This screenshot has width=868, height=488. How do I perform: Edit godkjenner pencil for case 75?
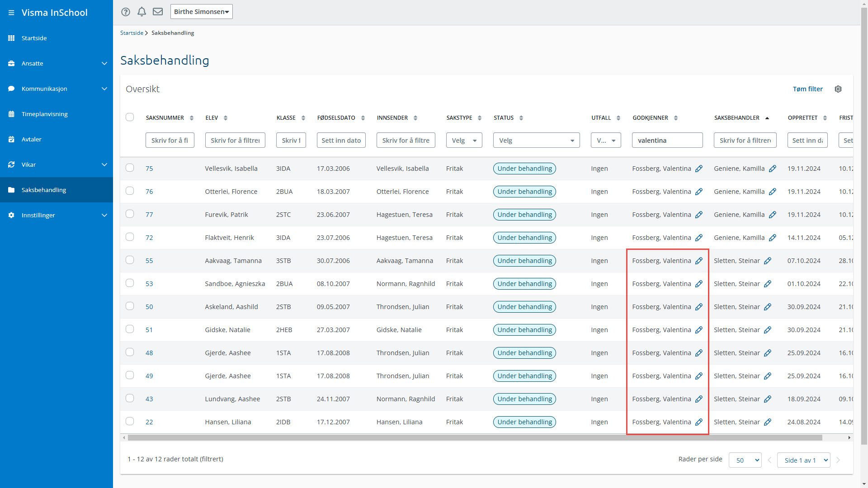point(699,169)
